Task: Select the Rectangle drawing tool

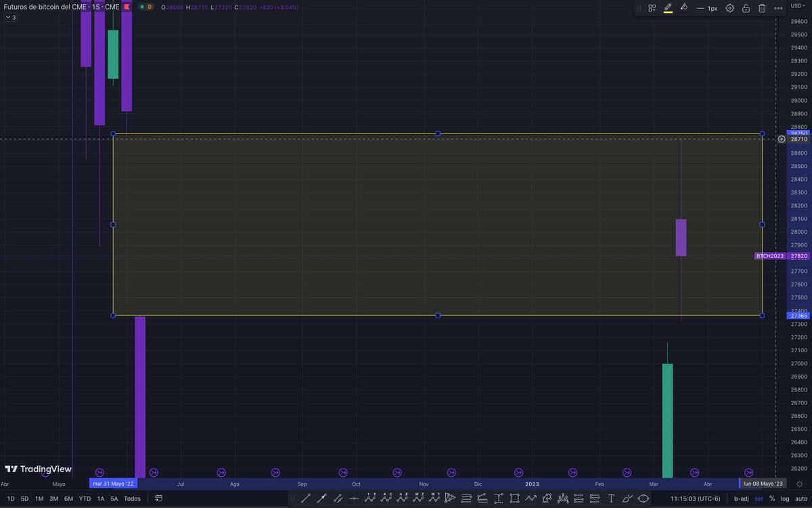Action: (515, 498)
